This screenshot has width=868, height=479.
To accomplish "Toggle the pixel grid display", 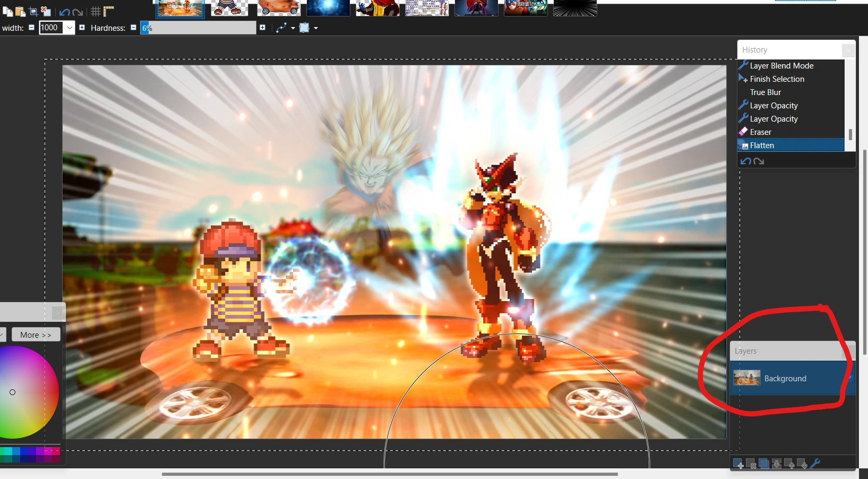I will pyautogui.click(x=96, y=12).
